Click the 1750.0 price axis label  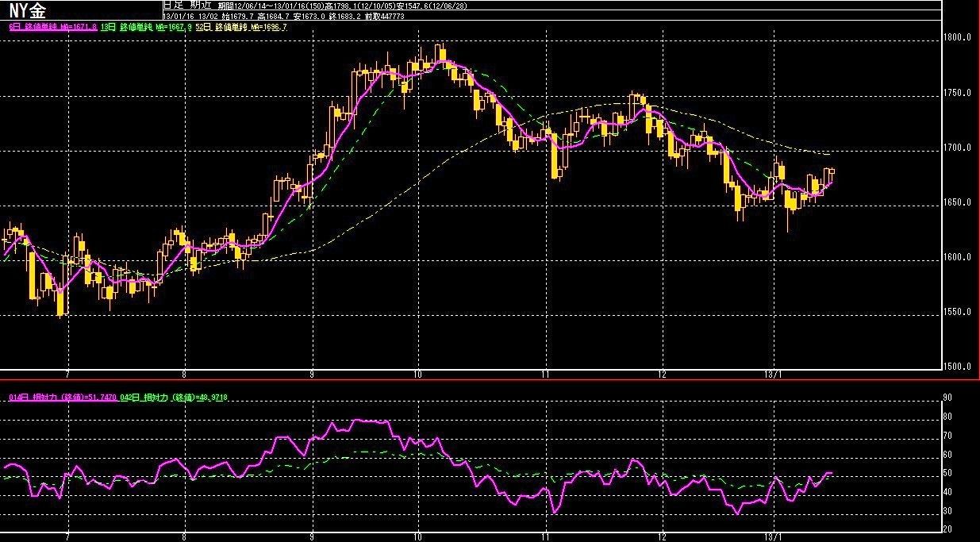tap(959, 93)
